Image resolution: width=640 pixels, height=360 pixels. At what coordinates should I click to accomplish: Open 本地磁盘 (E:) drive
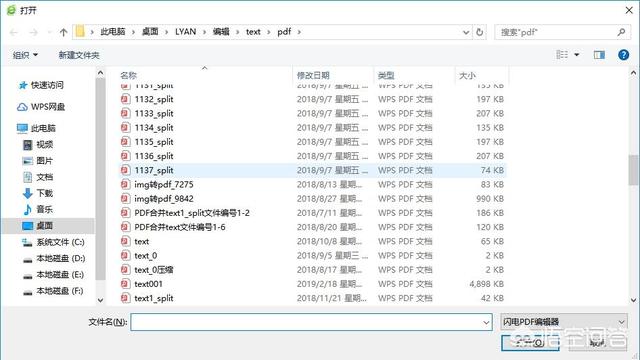click(53, 275)
